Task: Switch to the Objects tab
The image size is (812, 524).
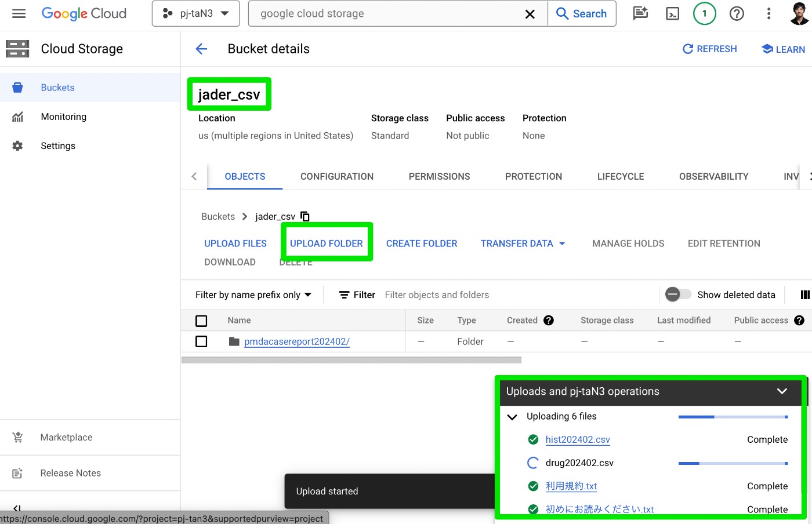Action: [245, 176]
